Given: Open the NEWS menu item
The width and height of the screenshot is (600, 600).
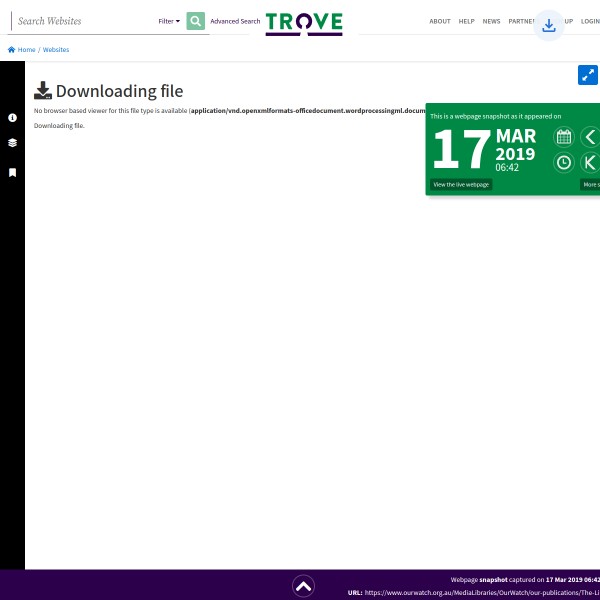Looking at the screenshot, I should tap(491, 21).
